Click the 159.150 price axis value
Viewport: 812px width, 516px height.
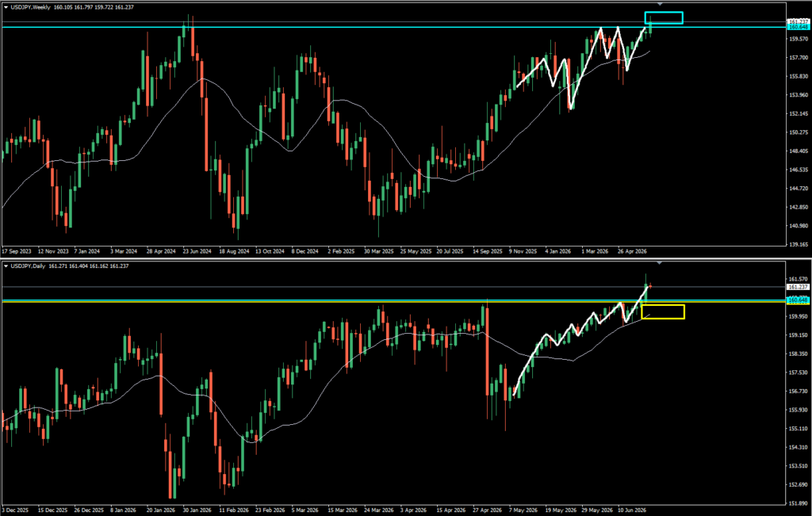coord(798,334)
